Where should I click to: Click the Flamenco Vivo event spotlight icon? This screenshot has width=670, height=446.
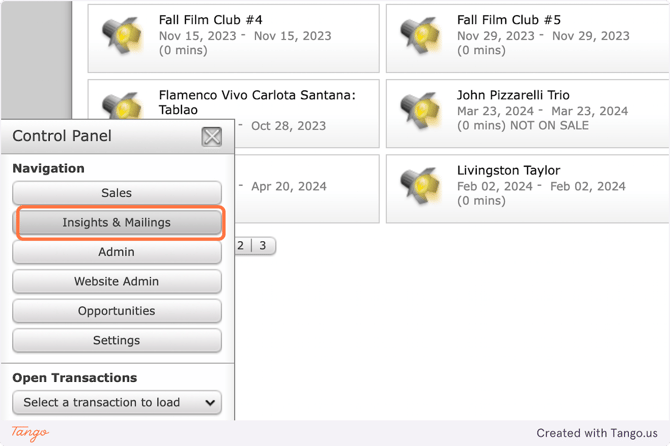[122, 104]
